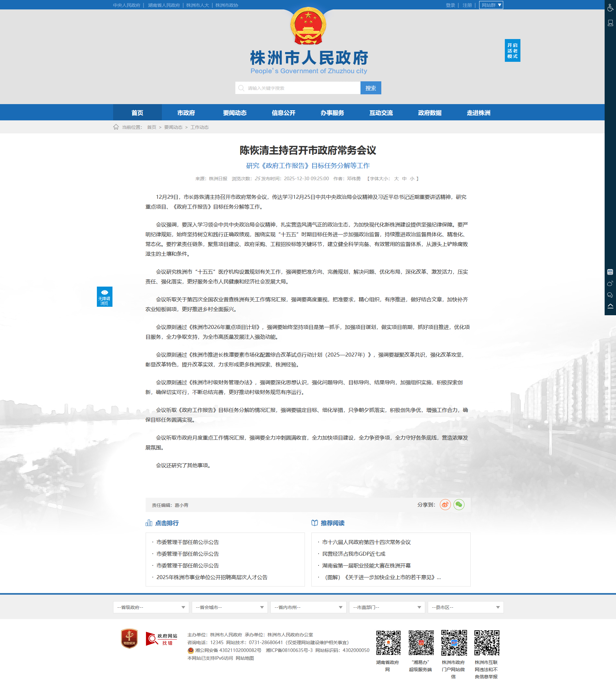This screenshot has height=690, width=616.
Task: Open the 民营经济占我市GDP近七成 recommended article
Action: (353, 553)
